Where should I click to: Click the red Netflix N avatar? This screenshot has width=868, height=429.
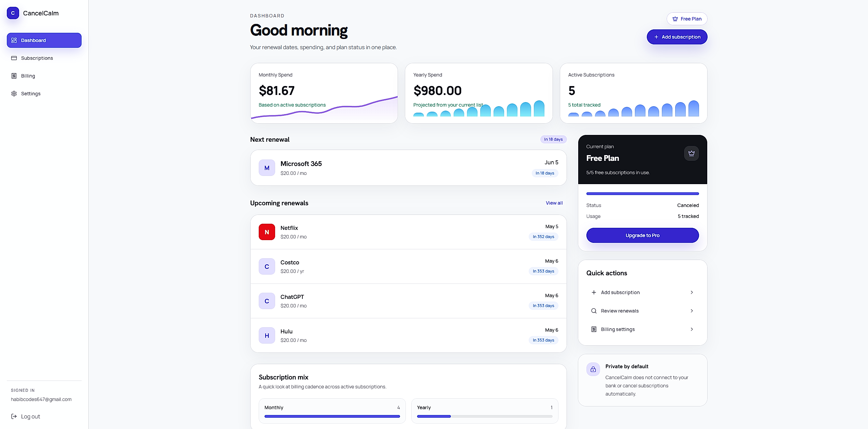point(267,232)
